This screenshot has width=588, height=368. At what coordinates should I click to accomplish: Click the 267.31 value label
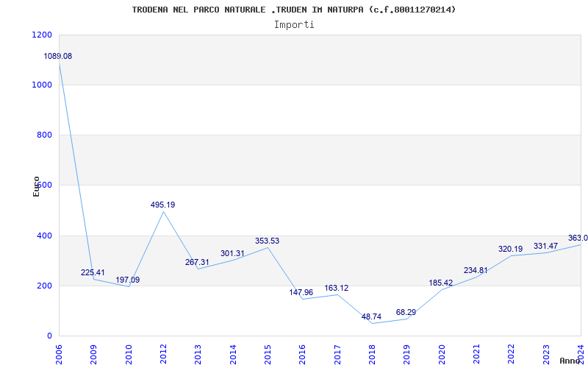click(197, 262)
